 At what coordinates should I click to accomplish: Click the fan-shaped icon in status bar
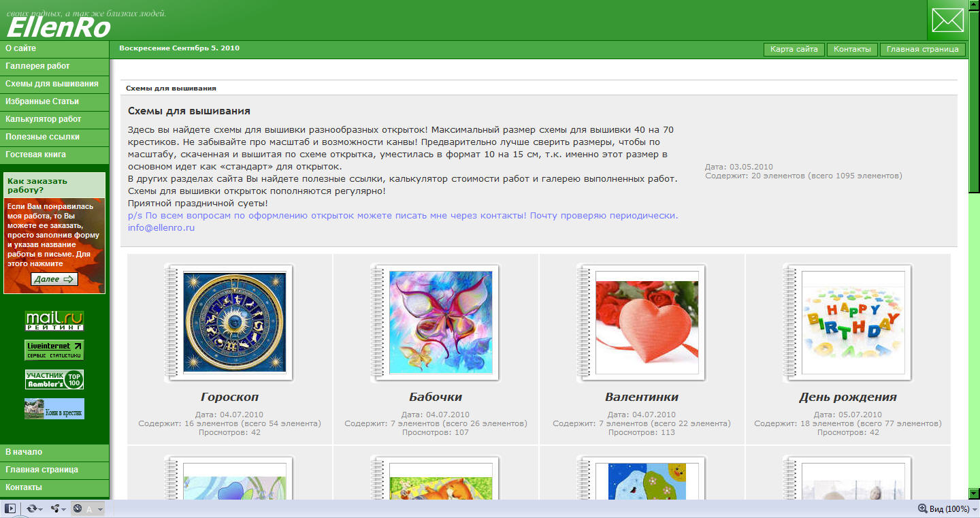tap(56, 508)
